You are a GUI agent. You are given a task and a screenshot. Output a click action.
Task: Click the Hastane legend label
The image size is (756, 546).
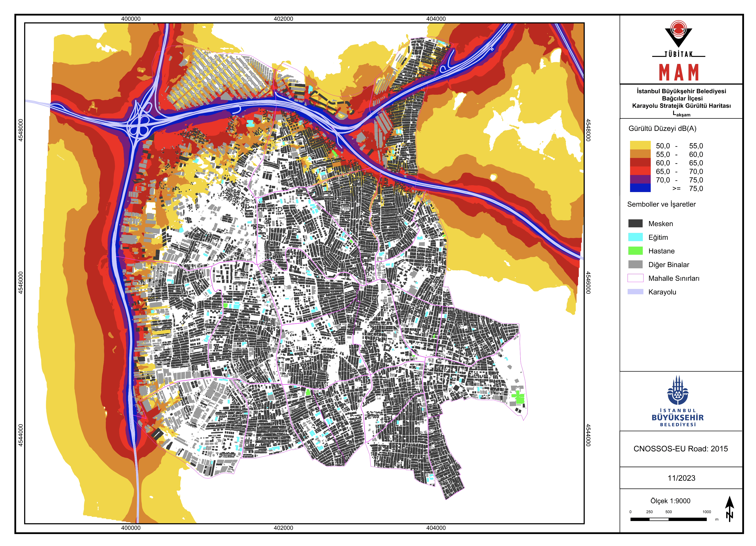(661, 251)
